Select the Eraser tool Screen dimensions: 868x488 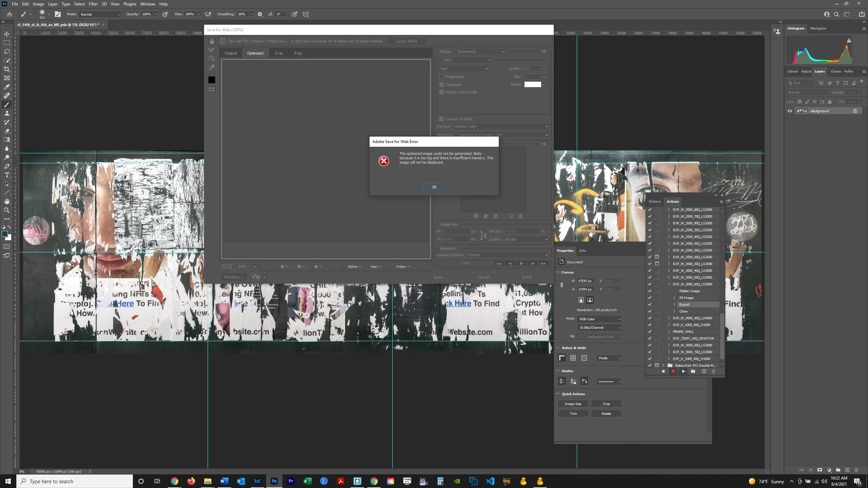click(7, 131)
